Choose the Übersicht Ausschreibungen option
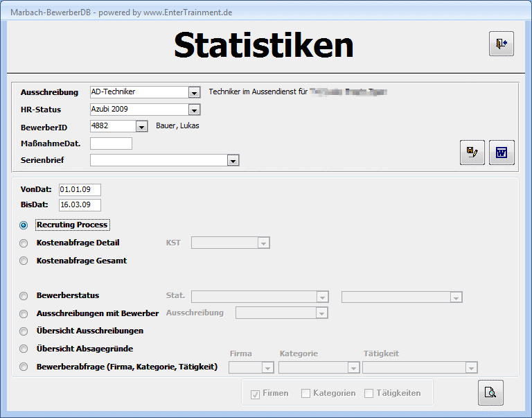This screenshot has width=532, height=418. [x=24, y=331]
